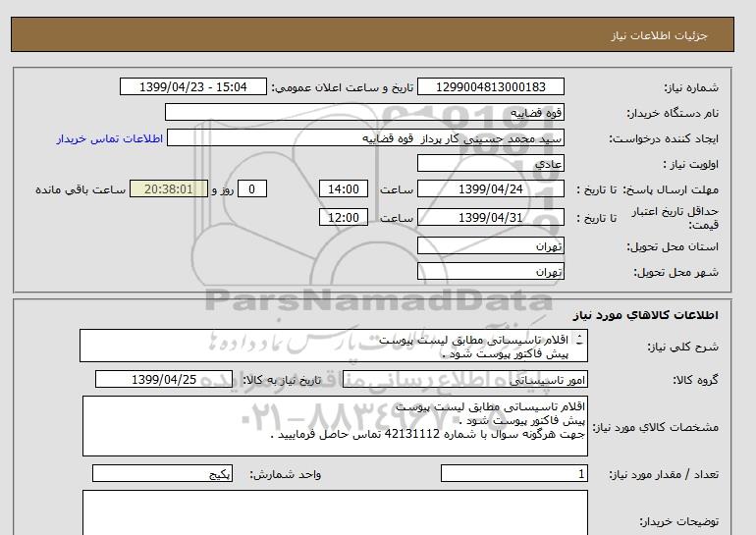Select delivery city field تهران
Screen dimensions: 756x535
coord(490,272)
